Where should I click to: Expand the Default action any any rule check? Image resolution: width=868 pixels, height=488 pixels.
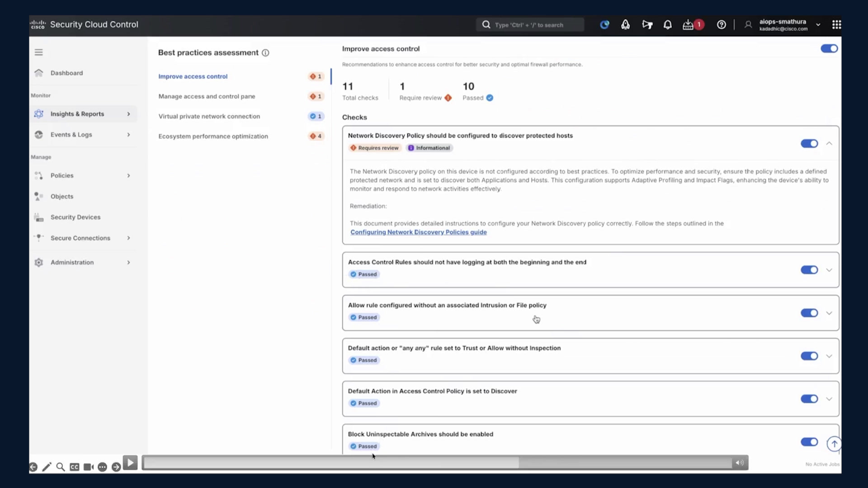coord(829,356)
